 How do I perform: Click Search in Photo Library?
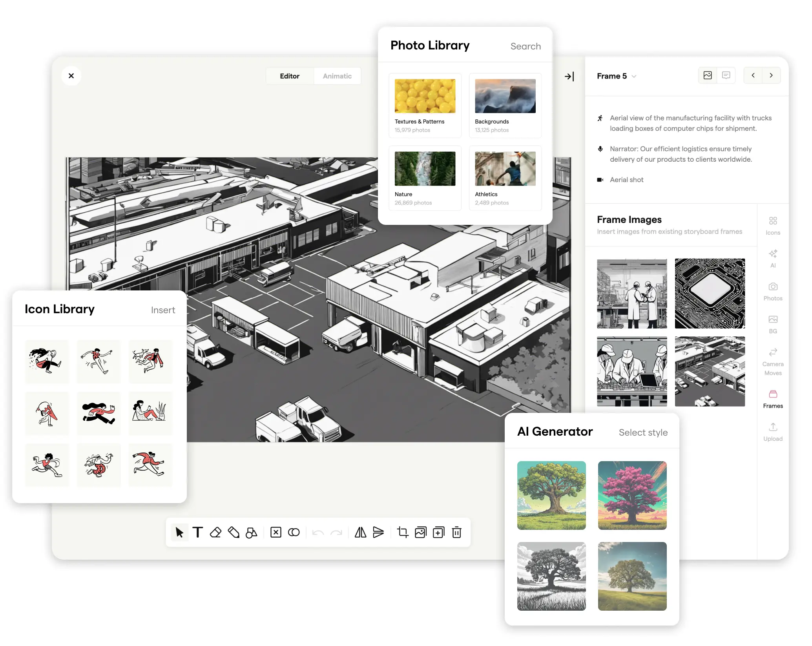click(x=526, y=46)
